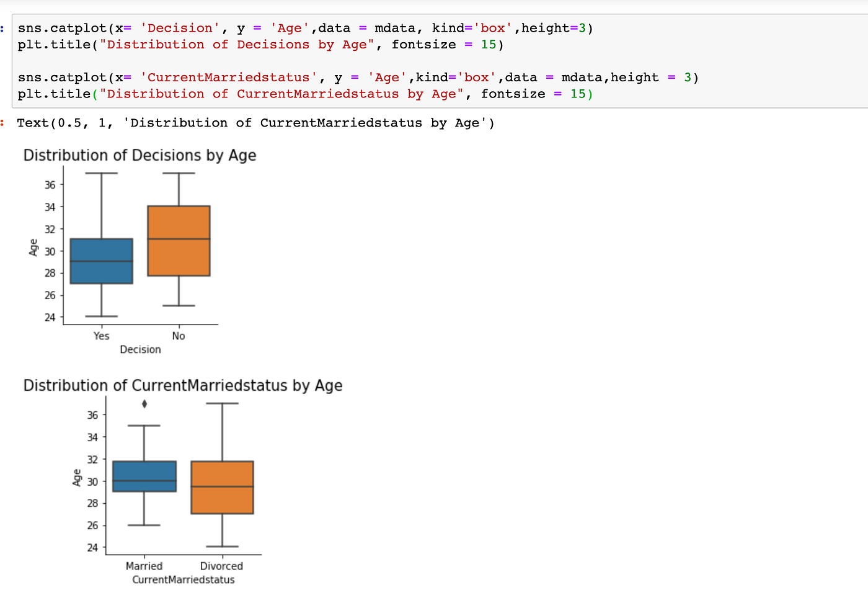The height and width of the screenshot is (595, 868).
Task: Click the Divorced tick label
Action: pyautogui.click(x=221, y=565)
